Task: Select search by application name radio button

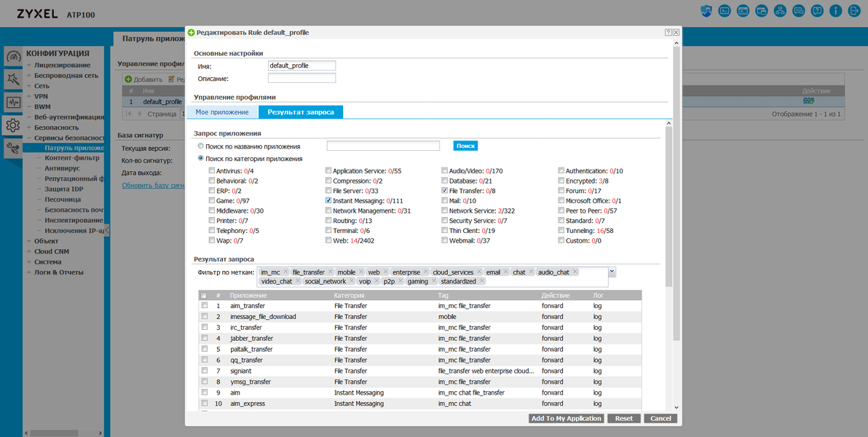Action: [201, 146]
